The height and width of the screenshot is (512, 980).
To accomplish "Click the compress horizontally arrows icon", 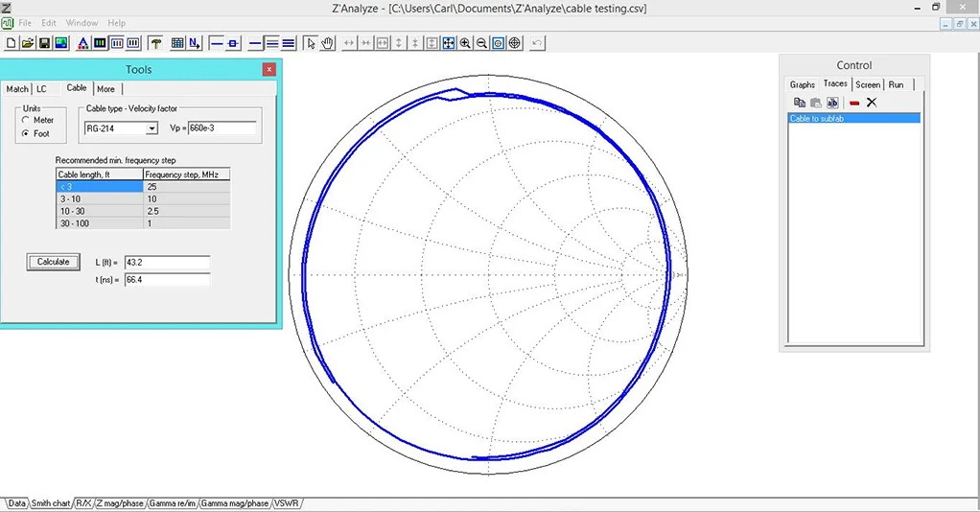I will coord(365,43).
